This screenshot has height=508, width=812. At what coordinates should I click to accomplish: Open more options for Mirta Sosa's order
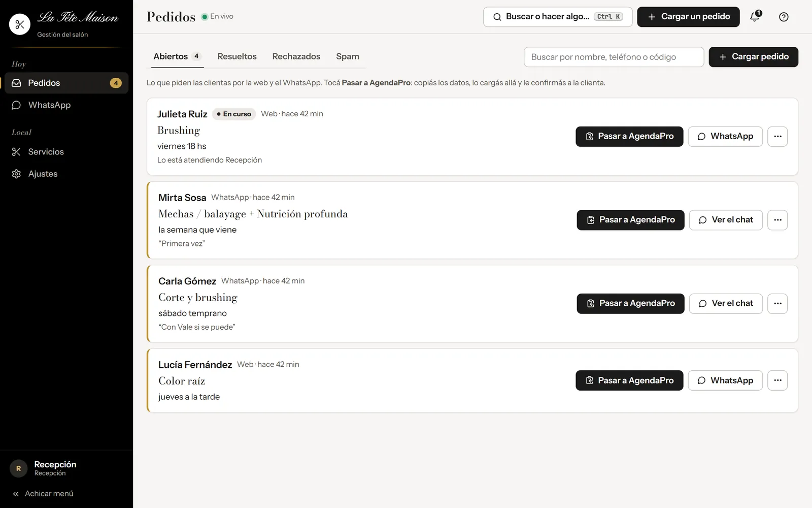tap(777, 220)
